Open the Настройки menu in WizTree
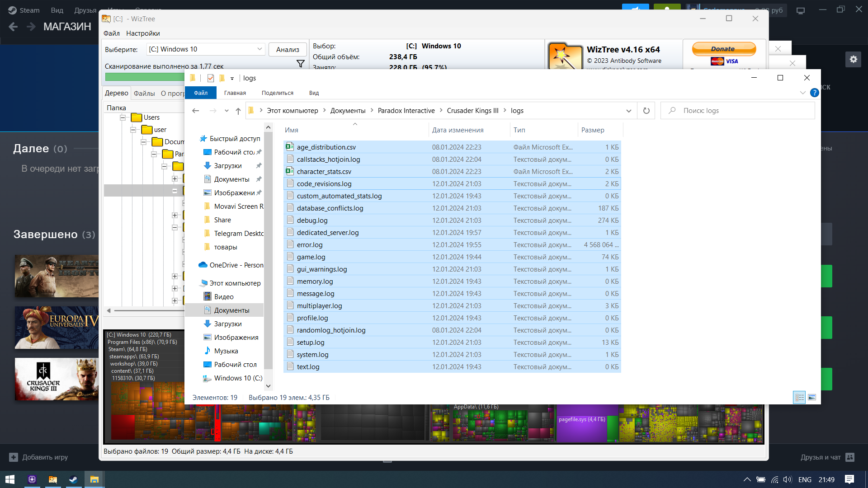 click(143, 33)
